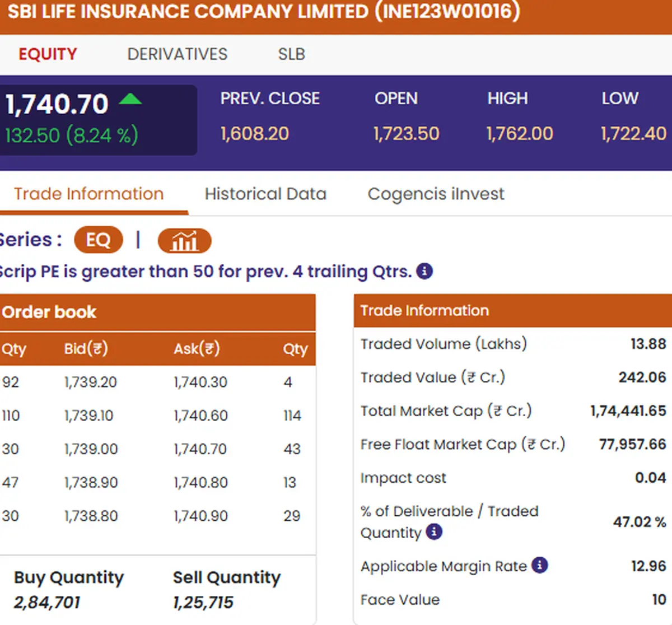Screen dimensions: 672x625
Task: Switch to the DERIVATIVES tab
Action: [178, 54]
